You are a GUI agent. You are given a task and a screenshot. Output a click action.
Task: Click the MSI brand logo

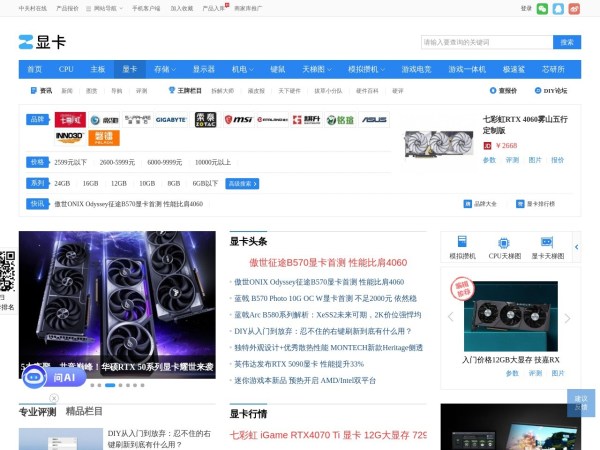(238, 120)
